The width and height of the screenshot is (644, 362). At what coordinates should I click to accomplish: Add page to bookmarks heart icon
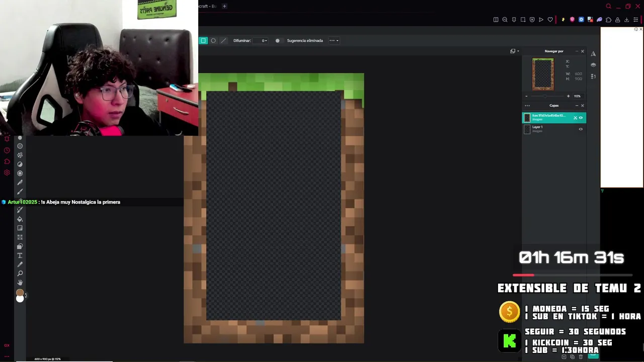pyautogui.click(x=550, y=20)
